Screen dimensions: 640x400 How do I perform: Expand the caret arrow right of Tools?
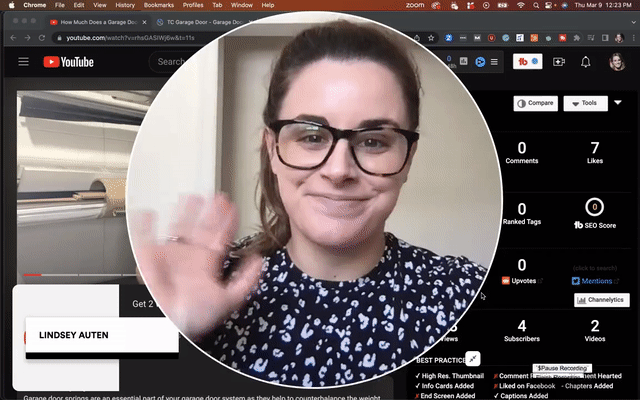(x=618, y=103)
